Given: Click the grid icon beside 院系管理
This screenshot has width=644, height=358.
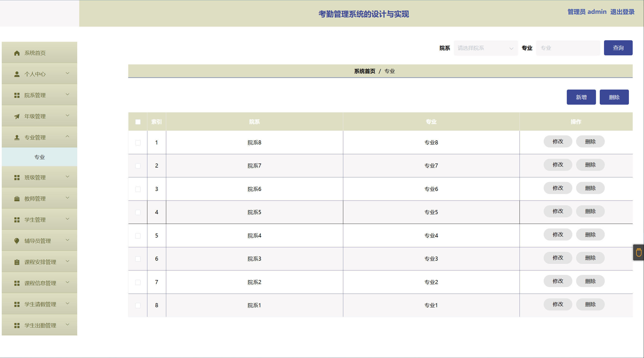Looking at the screenshot, I should 17,95.
